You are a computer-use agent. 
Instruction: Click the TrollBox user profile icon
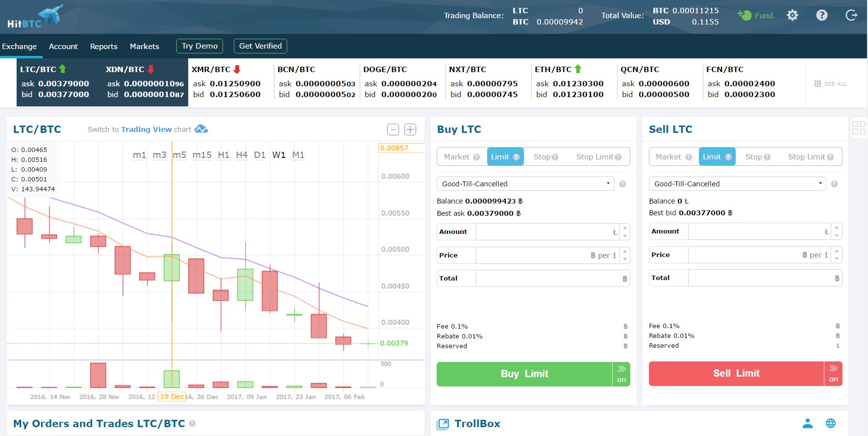(808, 423)
